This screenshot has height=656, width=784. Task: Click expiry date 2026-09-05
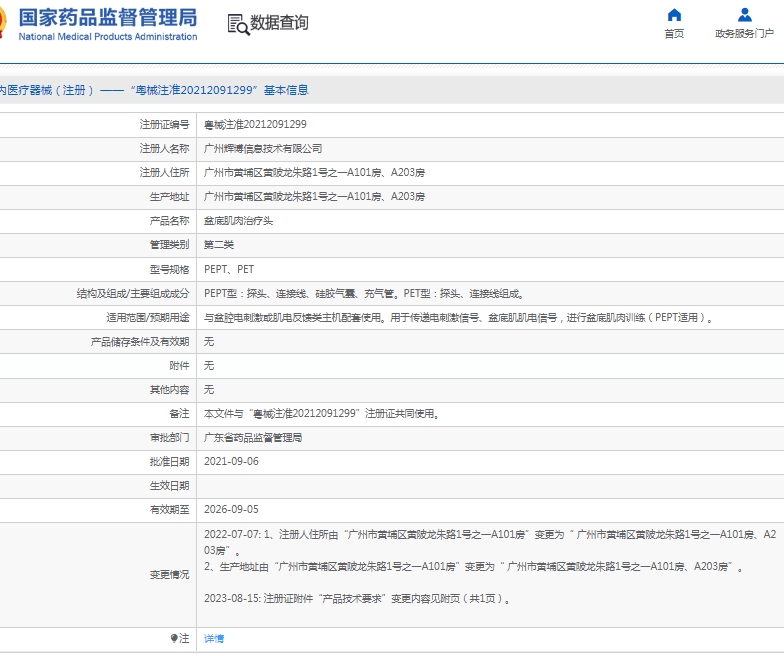[232, 509]
